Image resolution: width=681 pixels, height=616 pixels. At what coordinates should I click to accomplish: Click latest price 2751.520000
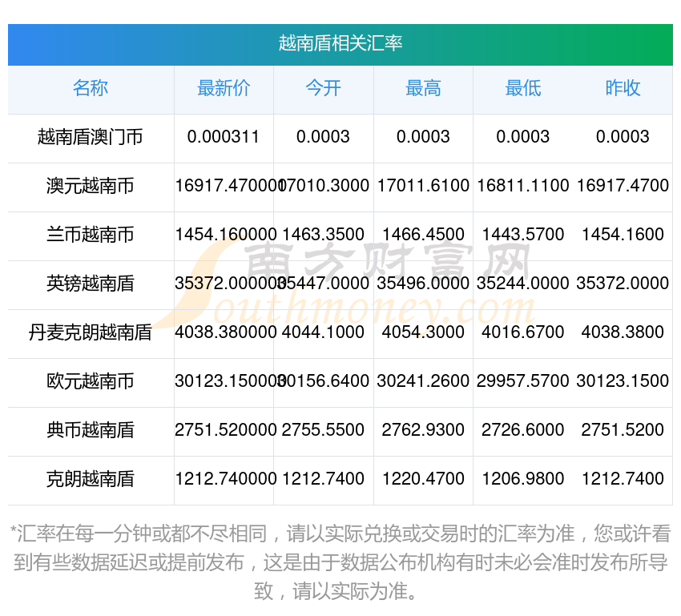pos(226,430)
